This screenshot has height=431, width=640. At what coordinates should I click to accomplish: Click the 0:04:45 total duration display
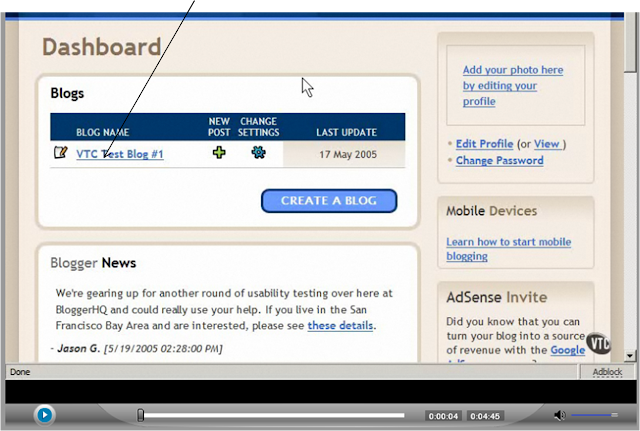pyautogui.click(x=485, y=416)
